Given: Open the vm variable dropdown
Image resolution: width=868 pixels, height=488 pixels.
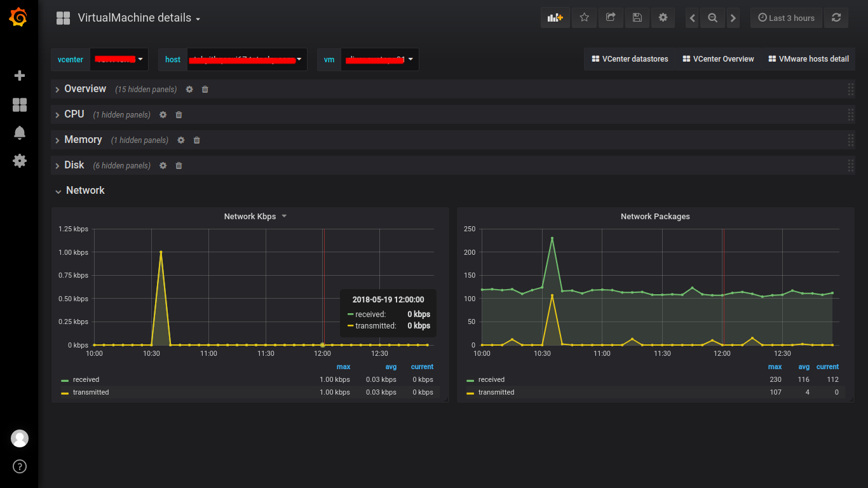Looking at the screenshot, I should point(380,59).
